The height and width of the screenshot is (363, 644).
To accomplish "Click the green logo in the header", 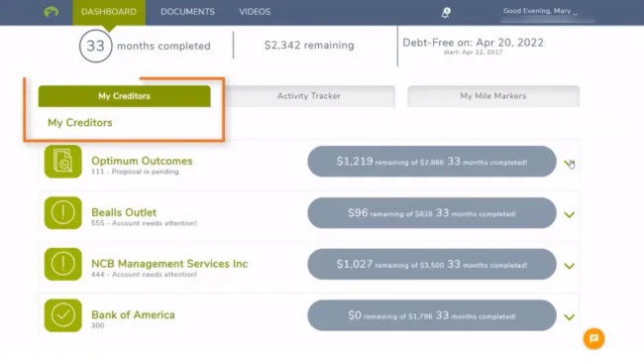I will [x=51, y=12].
